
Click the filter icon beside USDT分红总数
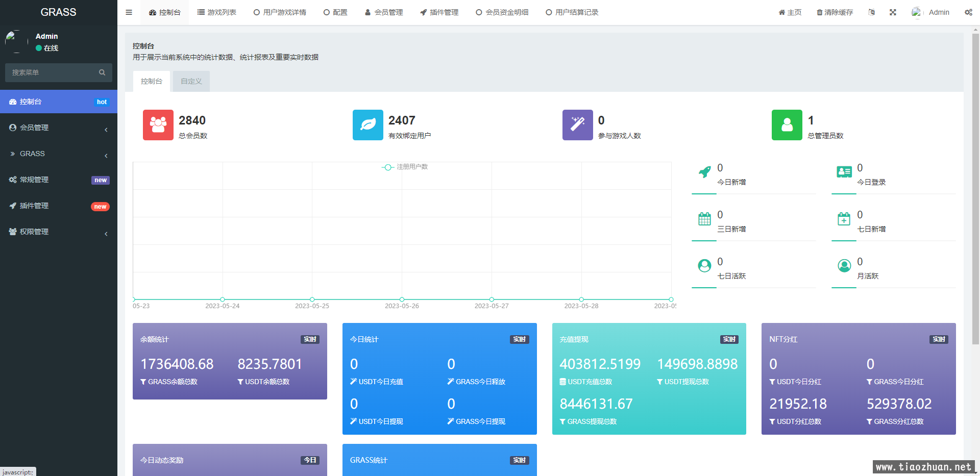coord(772,421)
